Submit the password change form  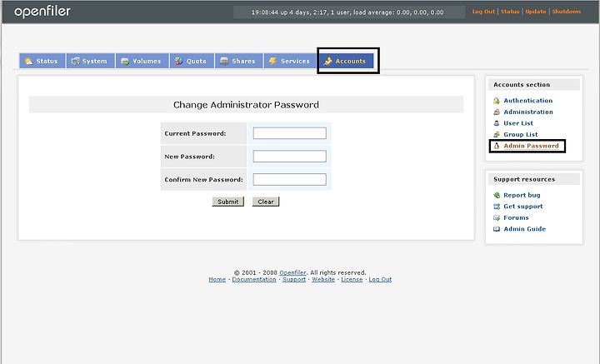pos(228,202)
